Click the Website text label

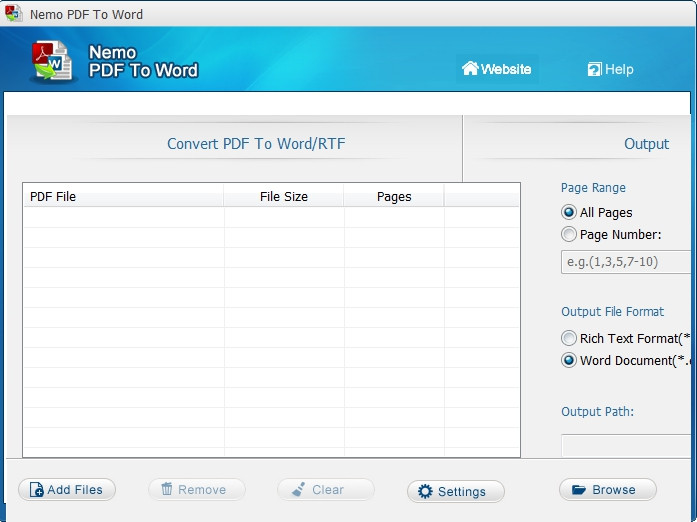pyautogui.click(x=506, y=69)
